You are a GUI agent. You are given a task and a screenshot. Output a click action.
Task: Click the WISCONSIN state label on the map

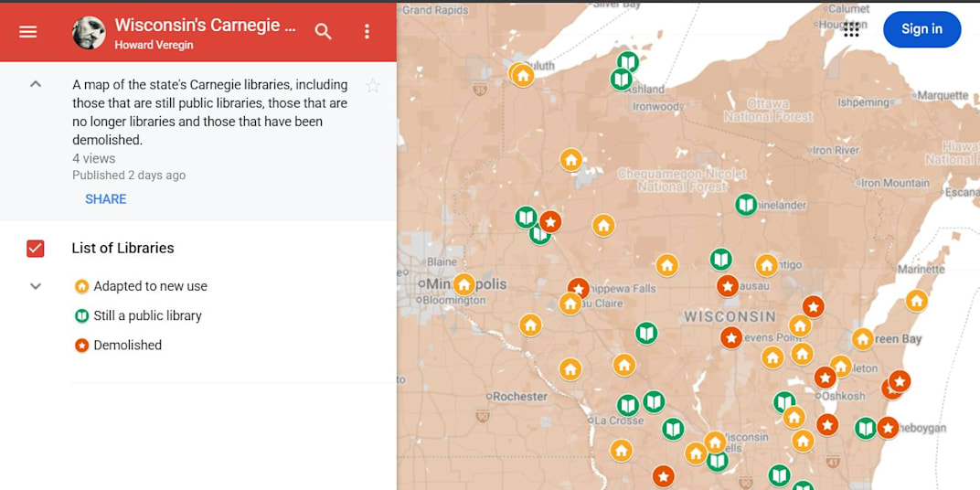click(x=730, y=316)
